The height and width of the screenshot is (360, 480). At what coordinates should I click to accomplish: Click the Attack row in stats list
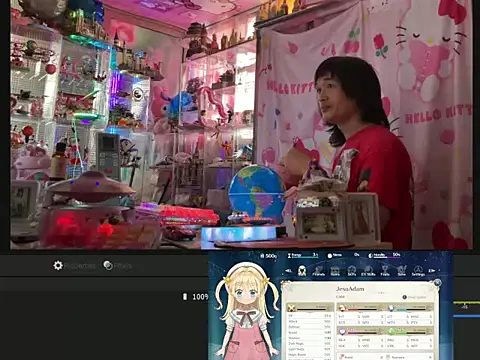point(310,321)
